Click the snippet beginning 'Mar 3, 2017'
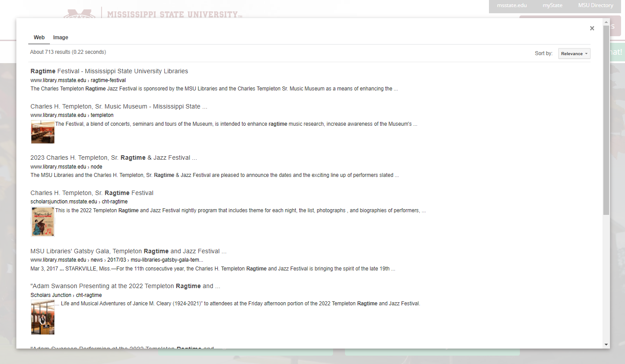 coord(213,269)
